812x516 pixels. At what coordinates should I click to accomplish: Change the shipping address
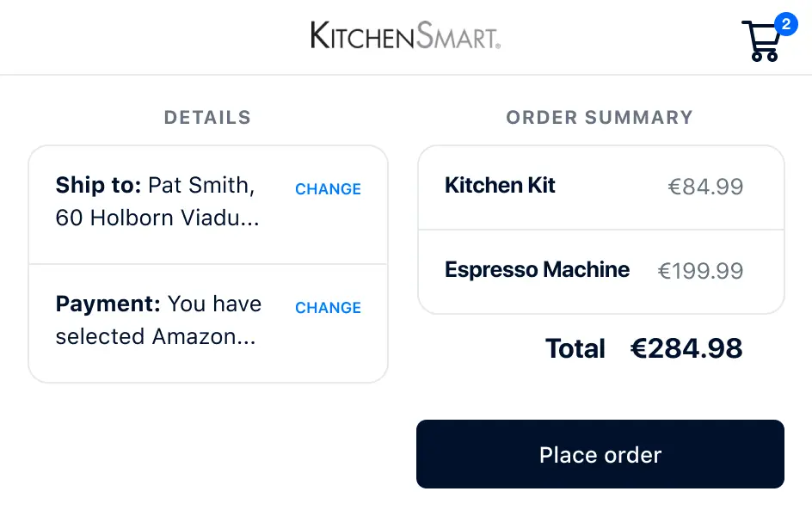click(328, 189)
